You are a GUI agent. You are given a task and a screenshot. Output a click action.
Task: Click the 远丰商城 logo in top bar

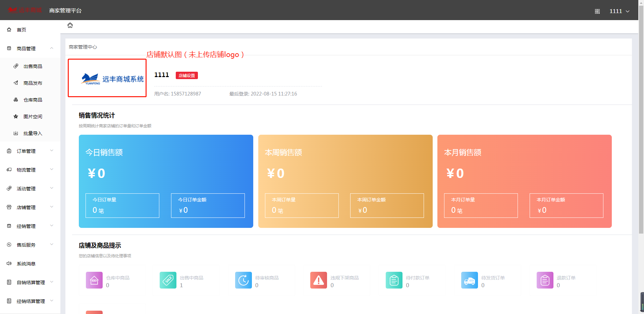coord(24,10)
